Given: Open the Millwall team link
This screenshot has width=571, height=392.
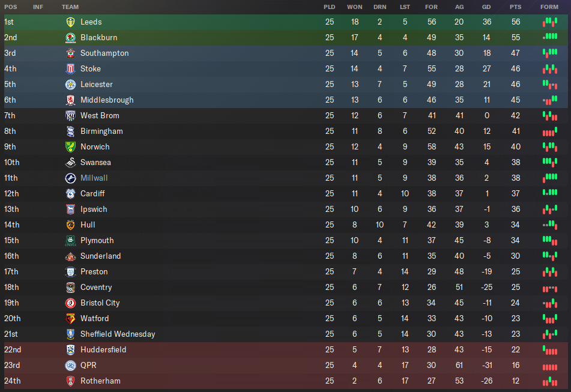Looking at the screenshot, I should 94,178.
